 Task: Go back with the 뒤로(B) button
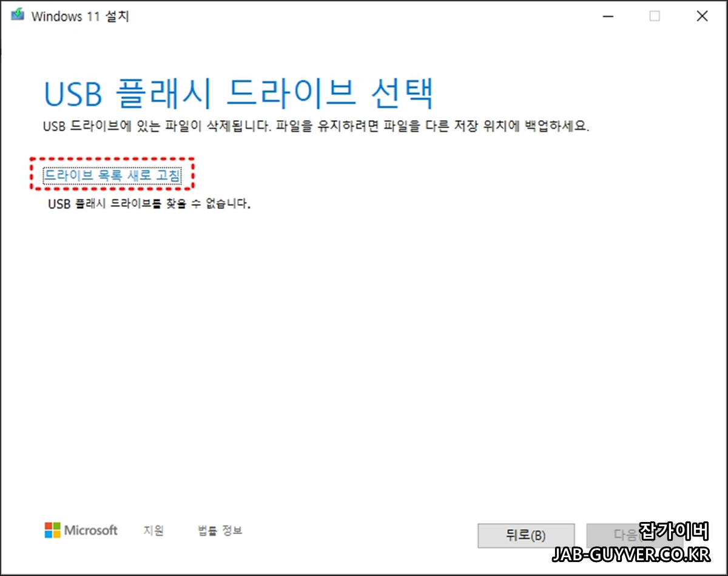coord(526,535)
